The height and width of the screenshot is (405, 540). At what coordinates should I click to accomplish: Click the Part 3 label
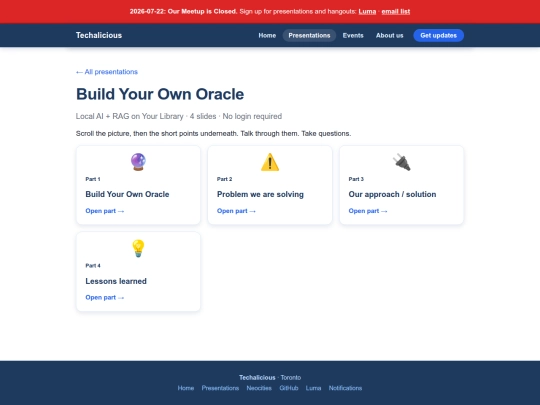click(356, 179)
